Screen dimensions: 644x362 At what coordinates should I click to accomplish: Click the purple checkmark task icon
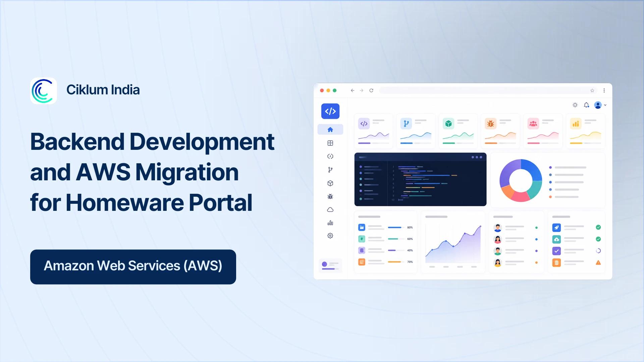point(556,251)
